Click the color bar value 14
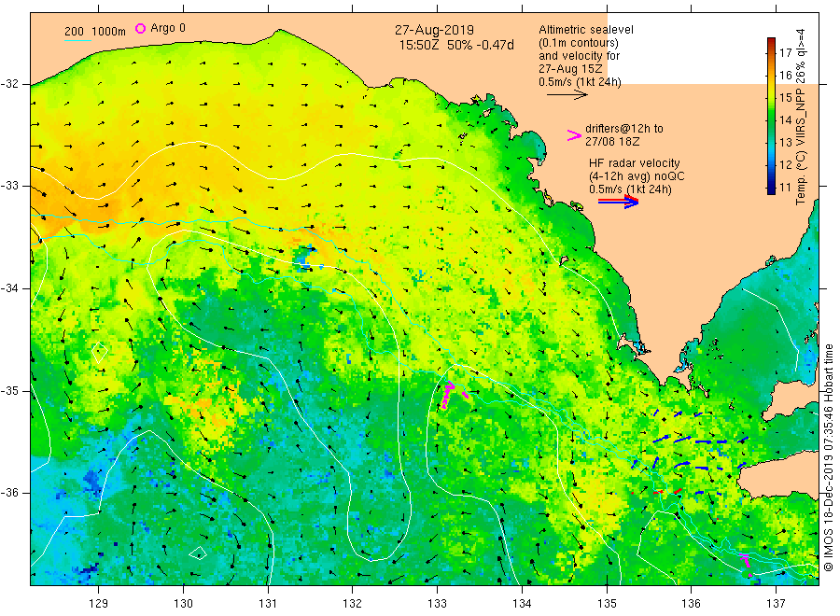Viewport: 840px width, 616px height. pyautogui.click(x=785, y=120)
